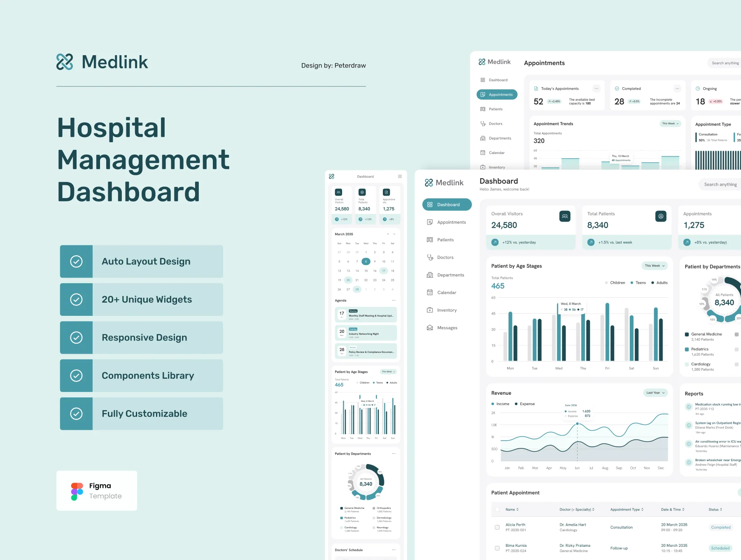Click the Cardiology color swatch in Dashboard window

(x=687, y=364)
